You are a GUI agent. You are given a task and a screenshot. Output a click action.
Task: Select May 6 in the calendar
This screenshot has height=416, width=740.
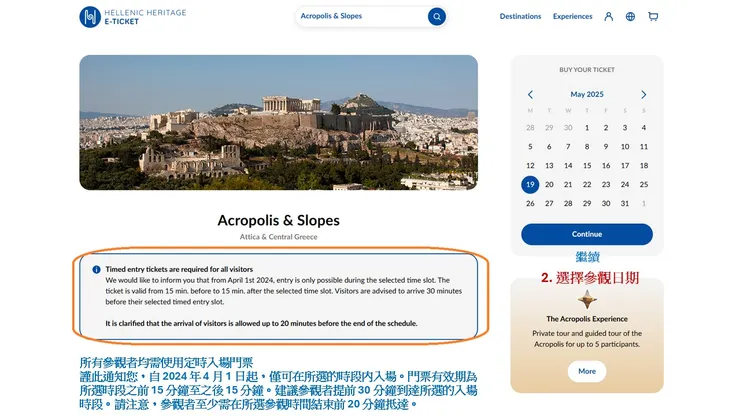[x=549, y=147]
